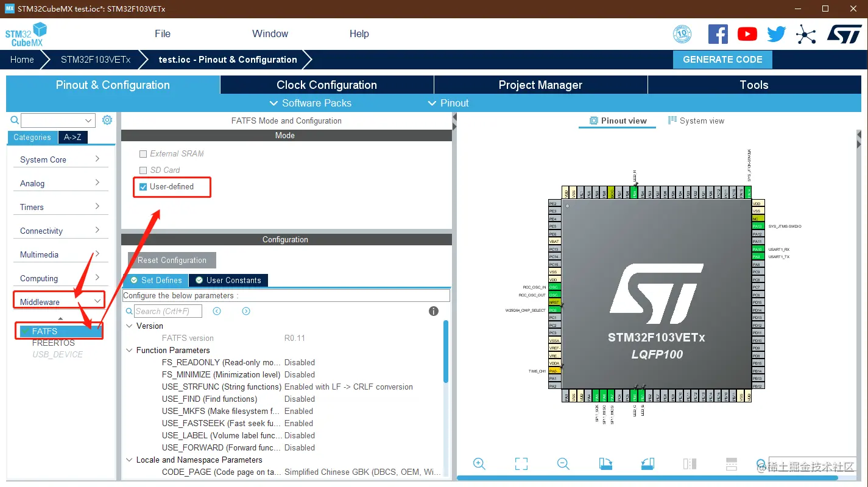The width and height of the screenshot is (868, 487).
Task: Click the horizontal split view icon
Action: click(732, 464)
